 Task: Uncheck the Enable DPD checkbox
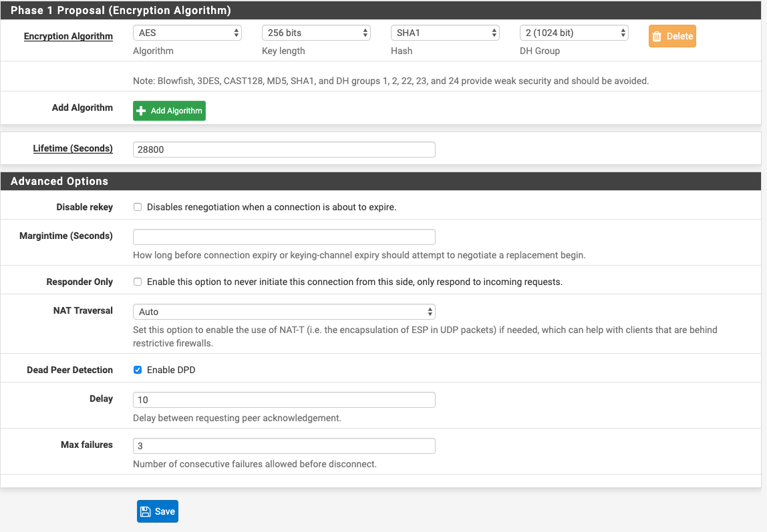coord(138,370)
